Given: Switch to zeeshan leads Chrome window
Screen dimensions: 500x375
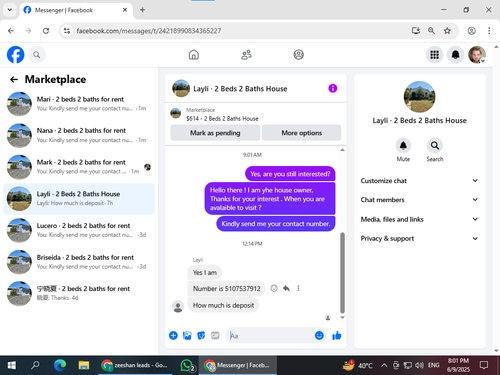Looking at the screenshot, I should click(x=135, y=365).
